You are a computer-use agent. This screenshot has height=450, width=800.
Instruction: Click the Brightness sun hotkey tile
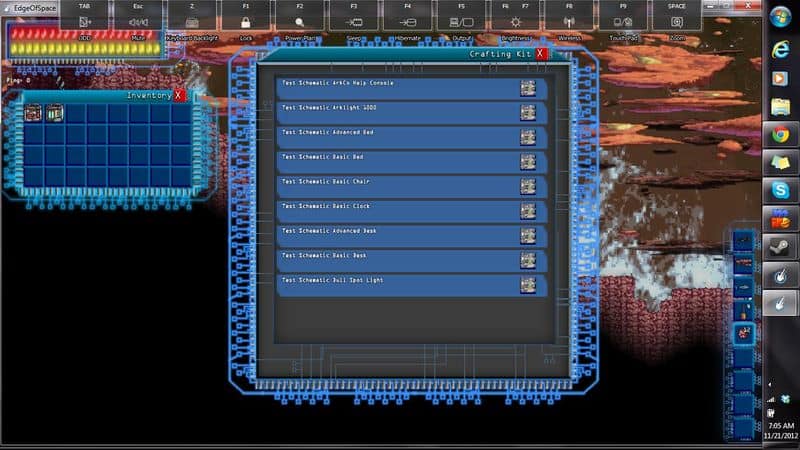pyautogui.click(x=515, y=21)
